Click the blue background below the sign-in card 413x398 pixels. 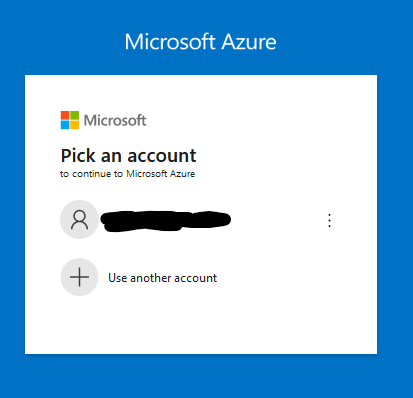click(x=201, y=376)
